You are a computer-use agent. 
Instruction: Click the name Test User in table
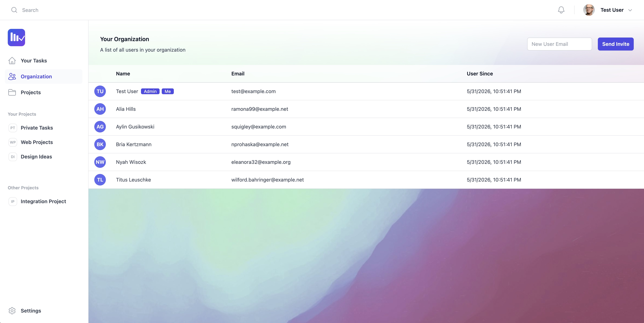(127, 91)
